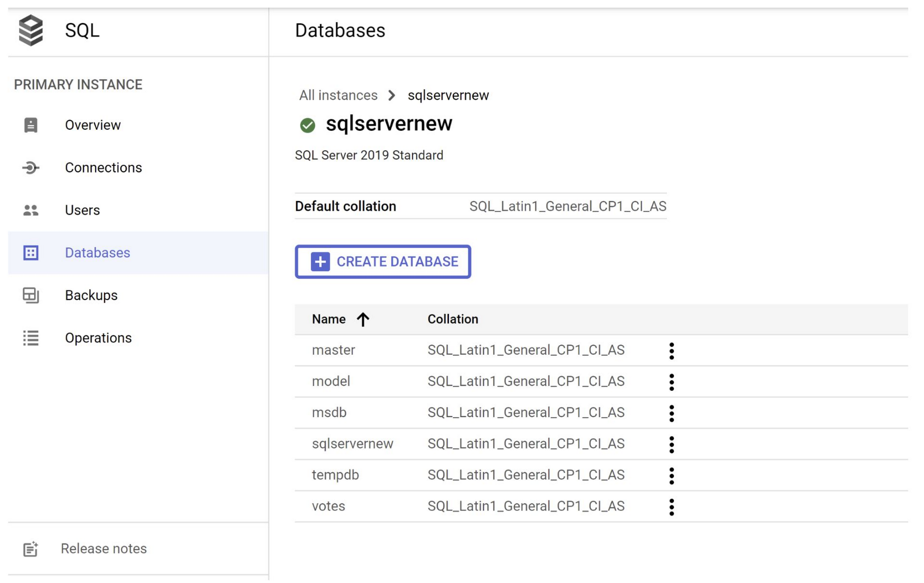Open the three-dot menu for tempdb
This screenshot has width=924, height=583.
click(671, 475)
